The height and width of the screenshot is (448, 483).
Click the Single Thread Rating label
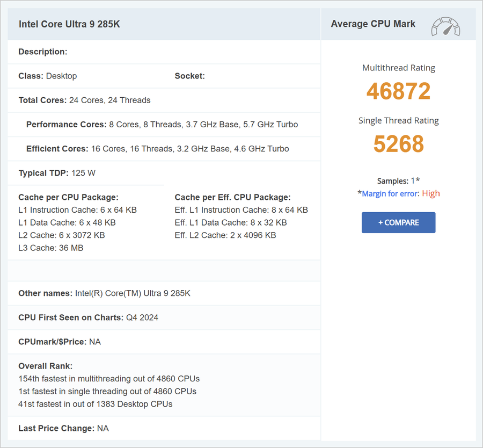click(x=399, y=120)
